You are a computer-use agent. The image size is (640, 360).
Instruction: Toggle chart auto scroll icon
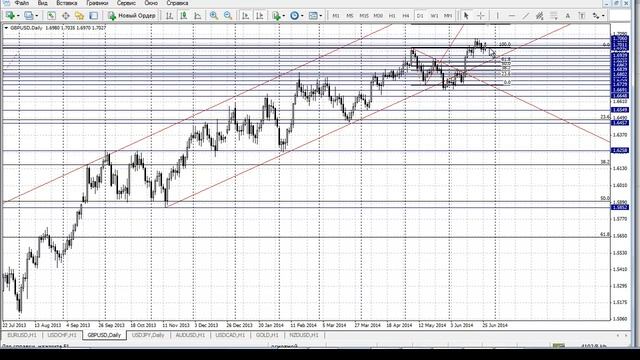[245, 16]
